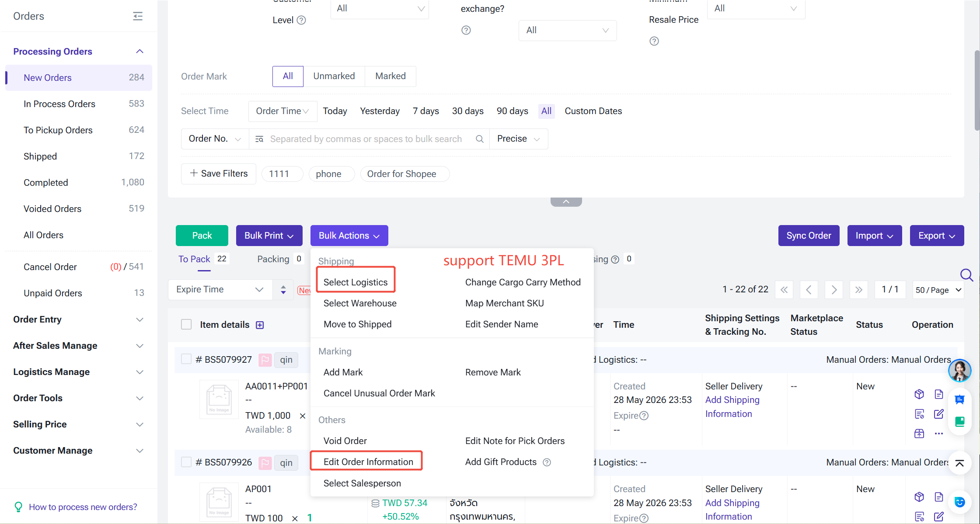
Task: Open the more options dots for order BS5079927
Action: coord(939,434)
